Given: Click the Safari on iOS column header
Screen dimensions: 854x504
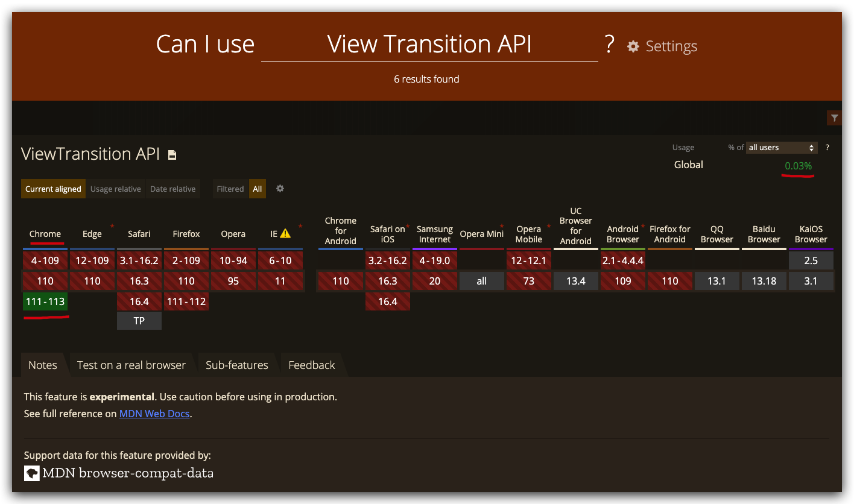Looking at the screenshot, I should (388, 234).
